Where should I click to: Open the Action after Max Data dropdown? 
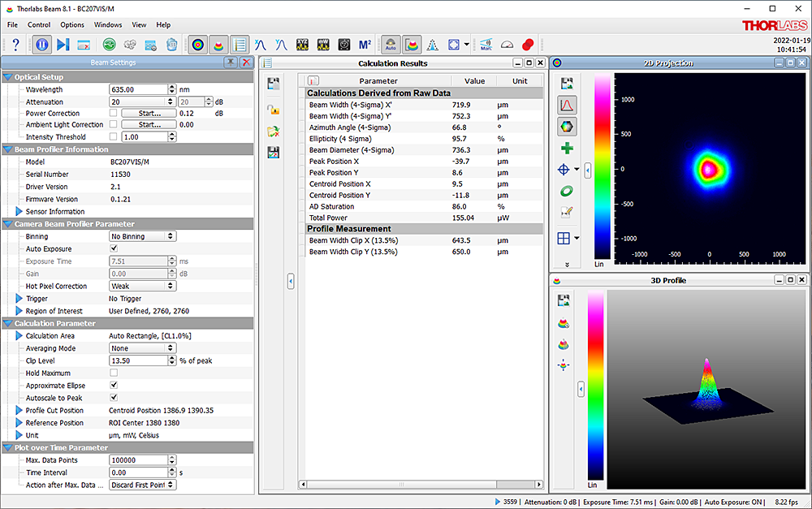[x=143, y=485]
